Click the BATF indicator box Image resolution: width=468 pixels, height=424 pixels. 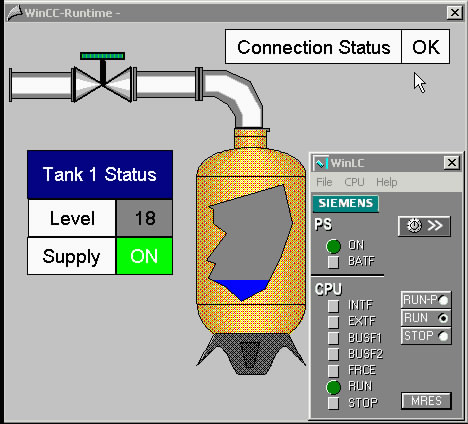click(333, 262)
